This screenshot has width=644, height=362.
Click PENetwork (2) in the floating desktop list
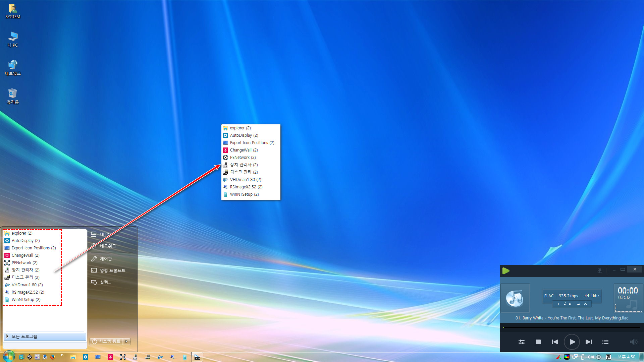point(251,157)
